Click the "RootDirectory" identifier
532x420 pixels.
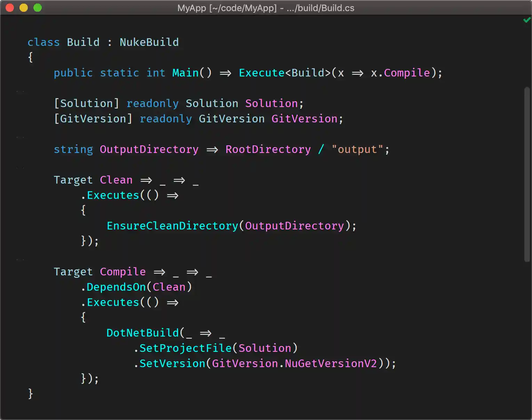point(268,150)
